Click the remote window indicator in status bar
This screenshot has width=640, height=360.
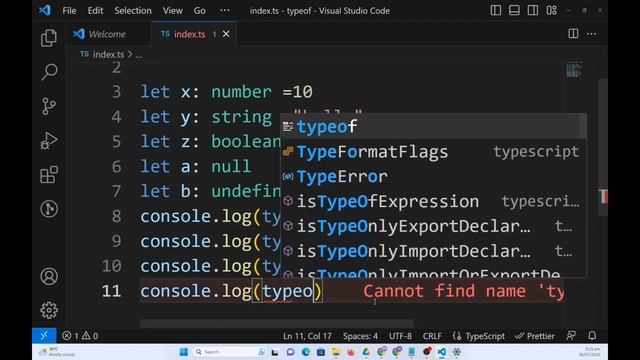(44, 336)
